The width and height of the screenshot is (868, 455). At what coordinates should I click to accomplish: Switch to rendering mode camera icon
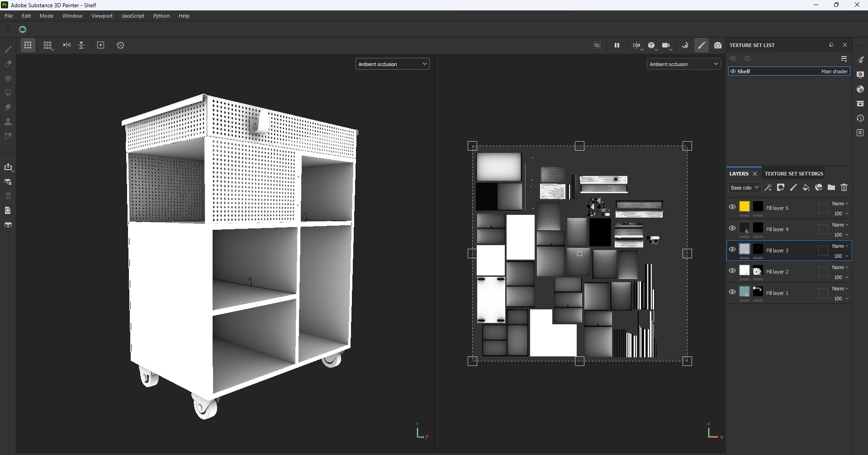coord(718,45)
